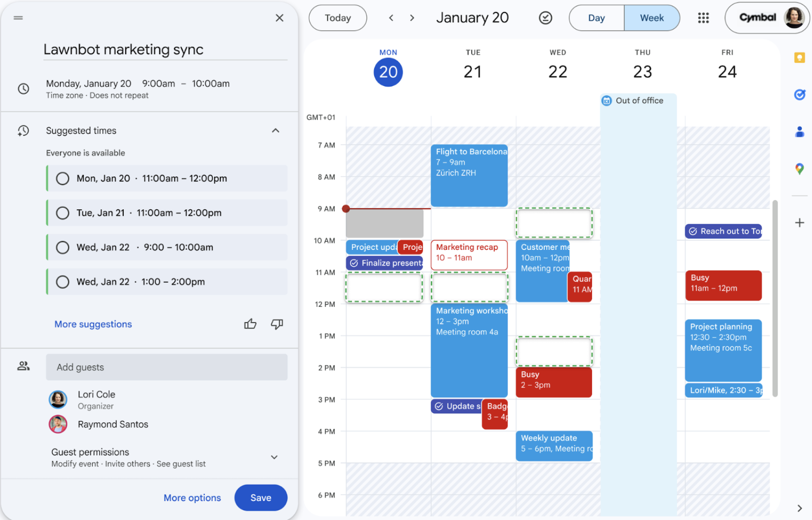Open Google Keep in the side panel

point(800,58)
